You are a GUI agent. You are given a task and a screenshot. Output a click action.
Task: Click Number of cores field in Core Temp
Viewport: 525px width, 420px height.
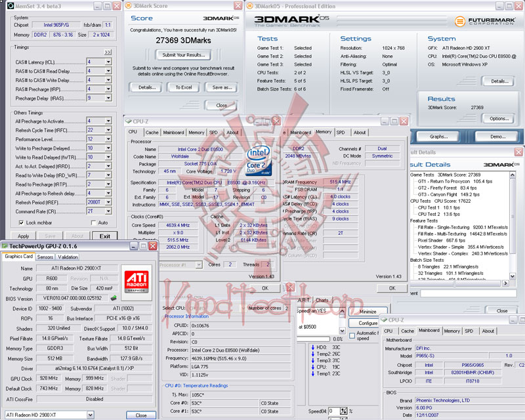tap(287, 308)
